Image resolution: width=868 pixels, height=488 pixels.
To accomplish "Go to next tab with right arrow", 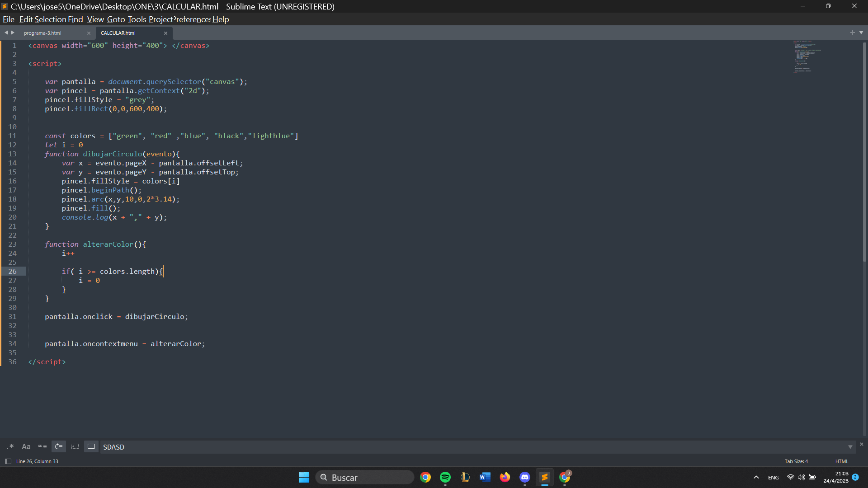I will point(13,33).
